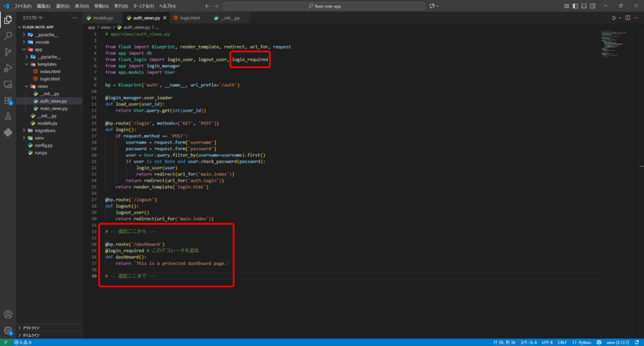Click the UTF-8 encoding in status bar
The width and height of the screenshot is (644, 346).
(548, 342)
